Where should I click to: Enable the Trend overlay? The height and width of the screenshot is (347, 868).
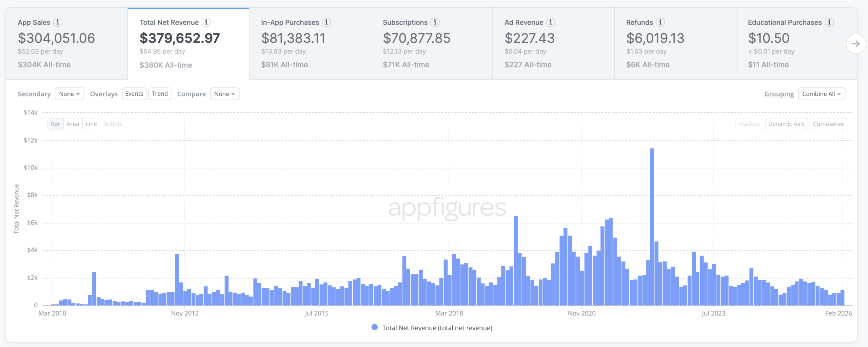click(x=160, y=94)
